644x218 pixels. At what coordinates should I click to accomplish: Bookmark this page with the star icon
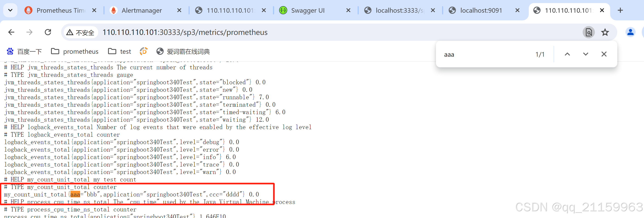click(605, 32)
